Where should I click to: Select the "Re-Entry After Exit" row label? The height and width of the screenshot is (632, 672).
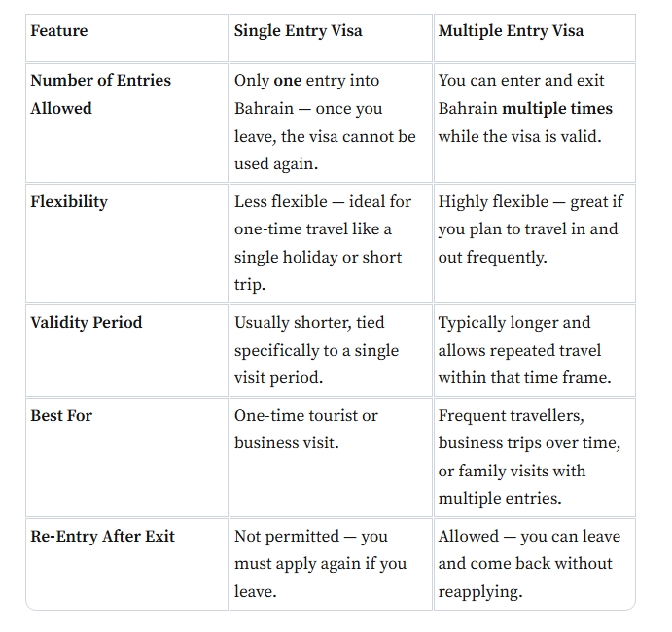102,537
